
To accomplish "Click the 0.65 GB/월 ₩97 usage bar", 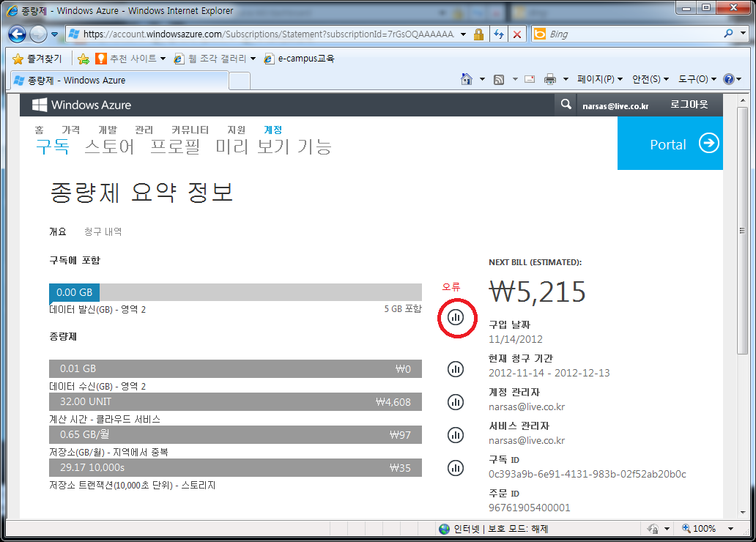I will click(x=235, y=434).
